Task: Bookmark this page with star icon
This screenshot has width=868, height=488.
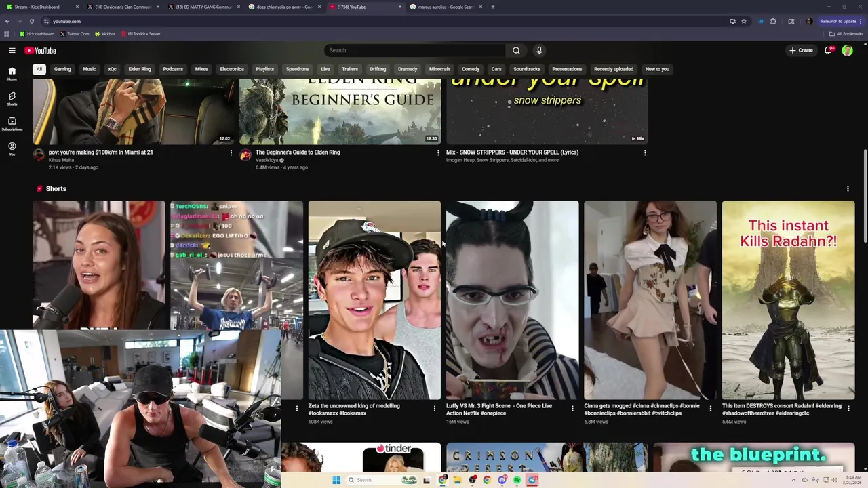Action: [744, 21]
